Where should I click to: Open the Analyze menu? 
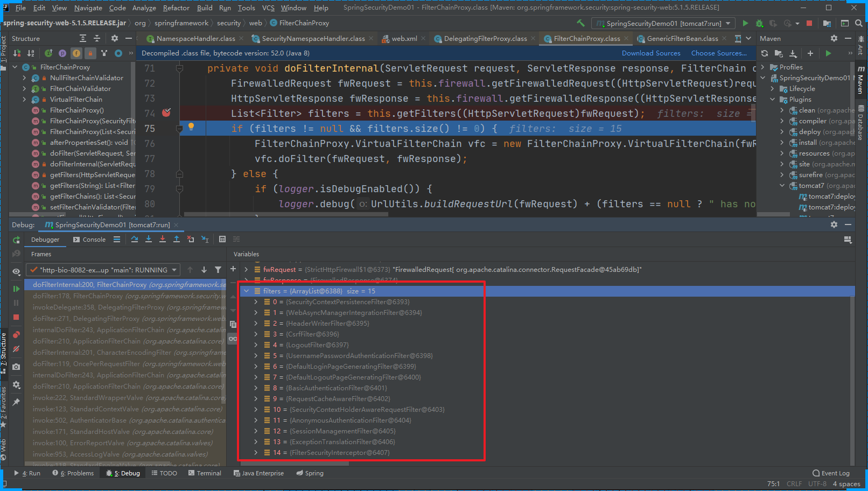(144, 8)
